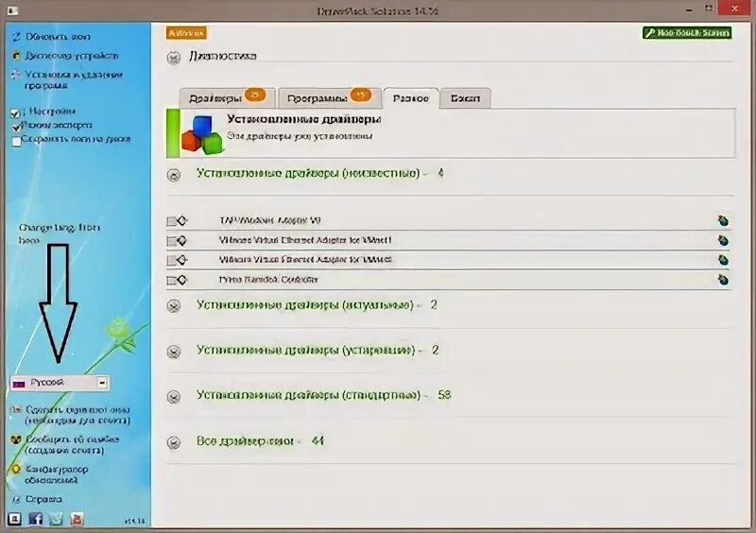Click the install and remove programs icon

[16, 75]
